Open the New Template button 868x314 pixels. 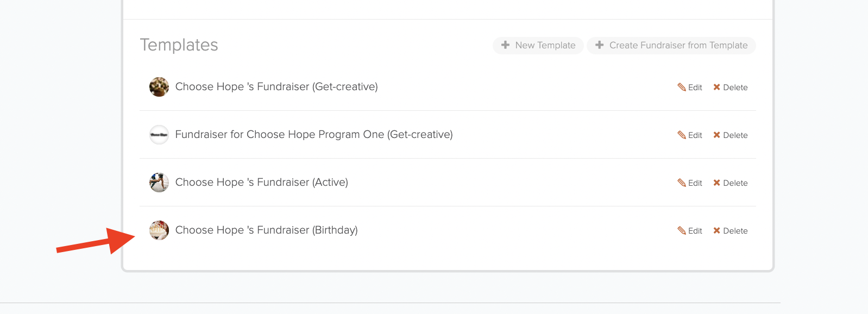pos(538,45)
